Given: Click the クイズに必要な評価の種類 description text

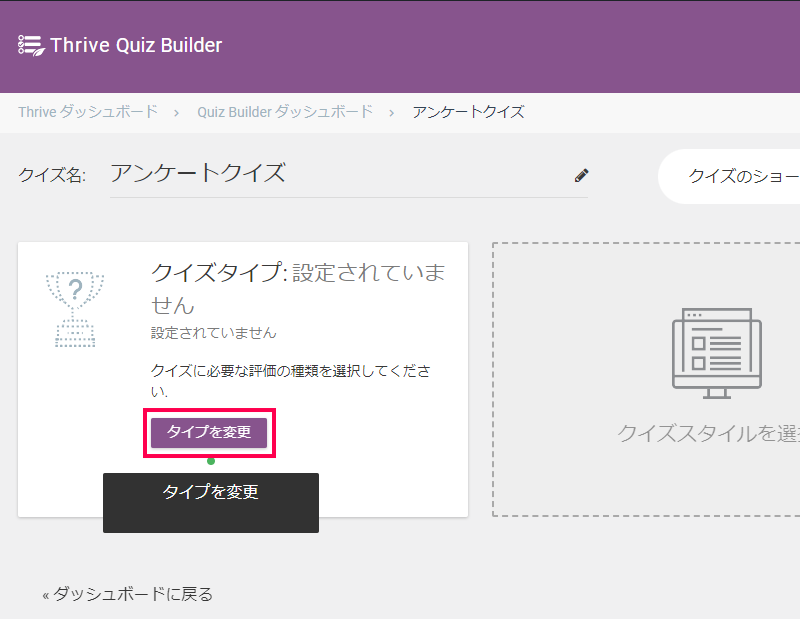Looking at the screenshot, I should [x=291, y=381].
